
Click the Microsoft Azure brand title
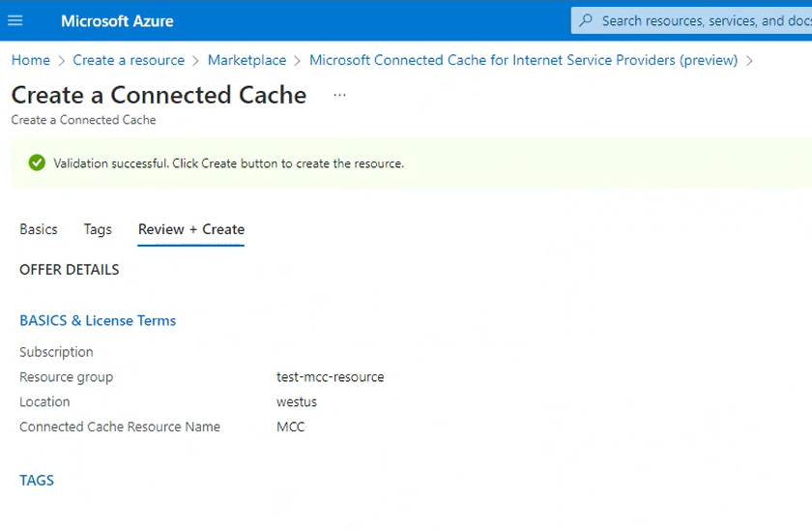click(x=117, y=20)
